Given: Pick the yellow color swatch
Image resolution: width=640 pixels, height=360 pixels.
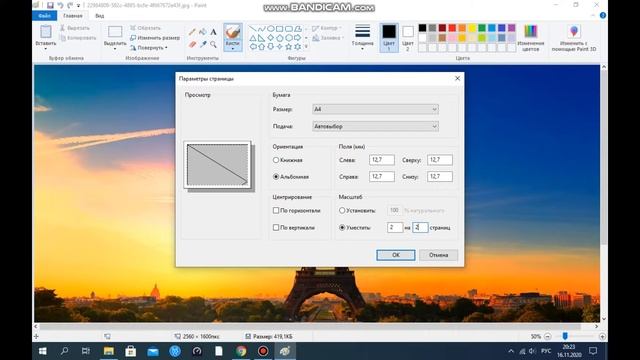Looking at the screenshot, I should pos(472,28).
